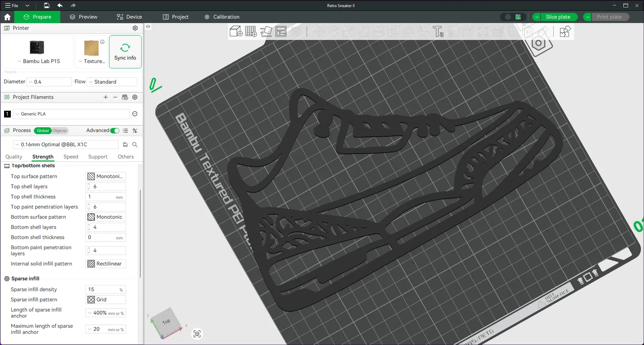Open the Bottom surface pattern dropdown
This screenshot has width=644, height=345.
coord(106,217)
